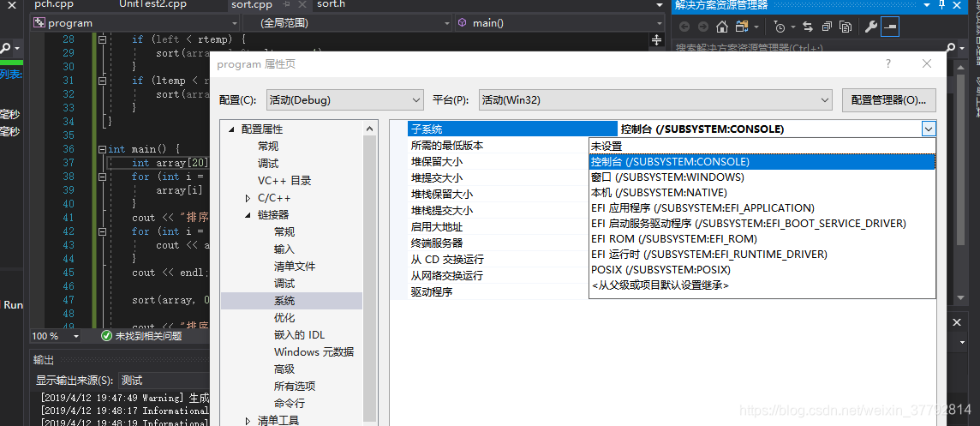The height and width of the screenshot is (426, 980).
Task: Close the sort.cpp editor tab
Action: (x=302, y=5)
